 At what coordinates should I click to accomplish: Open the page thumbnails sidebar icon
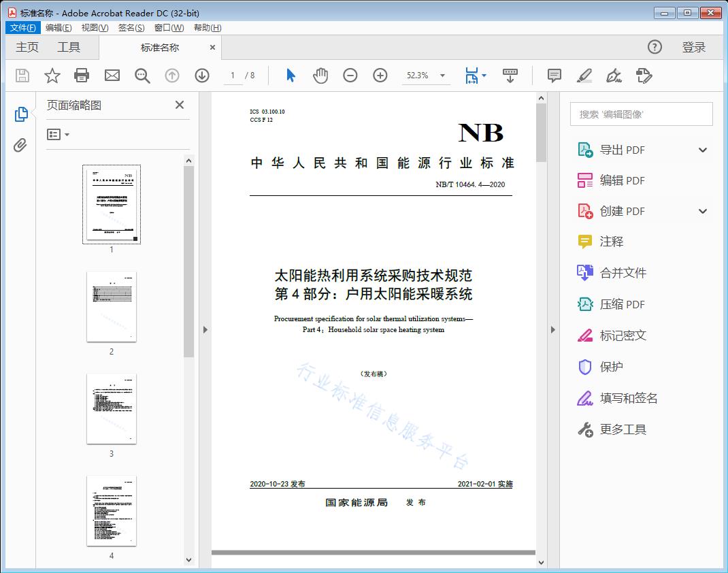(21, 114)
